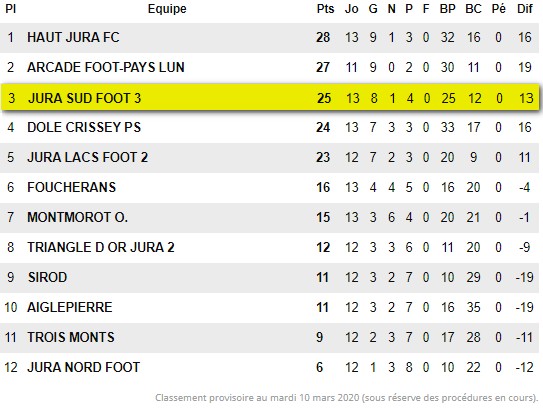
Task: Click the Dif column header
Action: pos(525,9)
